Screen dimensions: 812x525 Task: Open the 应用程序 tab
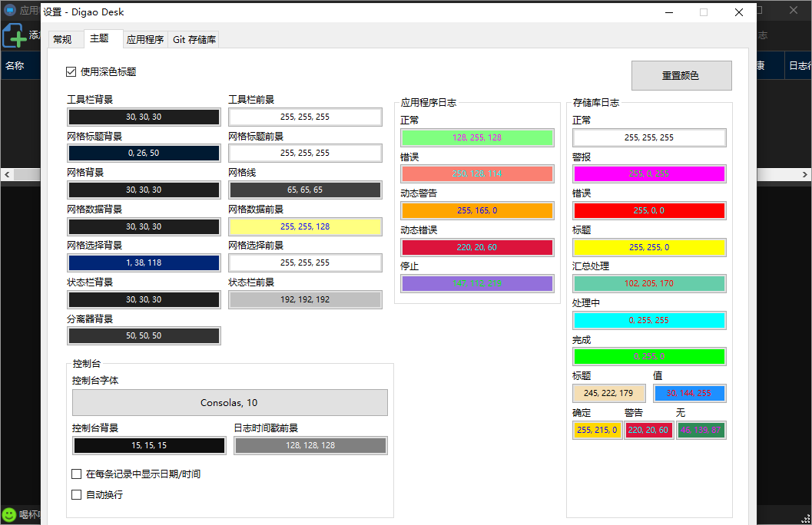(x=145, y=39)
